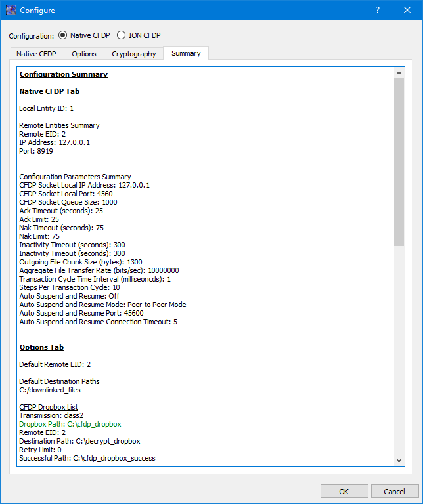The height and width of the screenshot is (504, 423).
Task: Select the Native CFDP radio button
Action: (x=64, y=35)
